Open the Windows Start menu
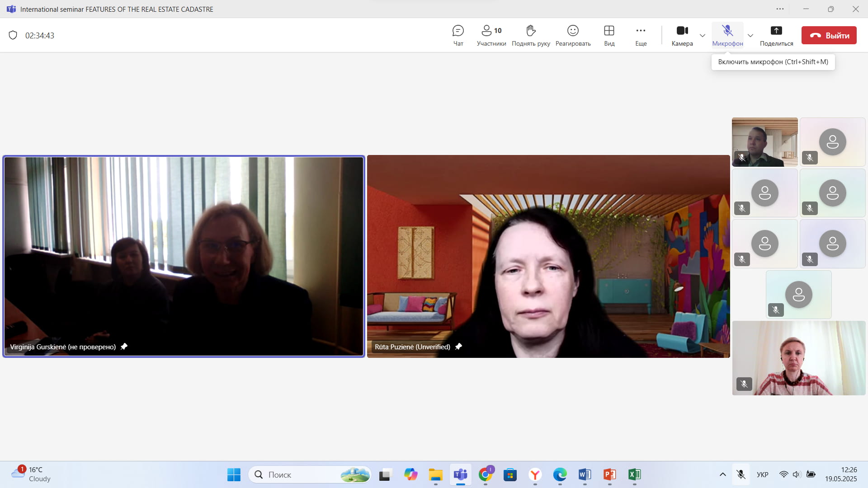The height and width of the screenshot is (488, 868). point(234,474)
